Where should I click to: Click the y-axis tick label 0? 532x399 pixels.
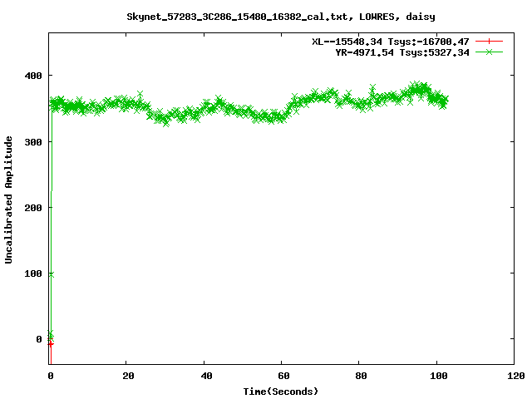pyautogui.click(x=39, y=339)
